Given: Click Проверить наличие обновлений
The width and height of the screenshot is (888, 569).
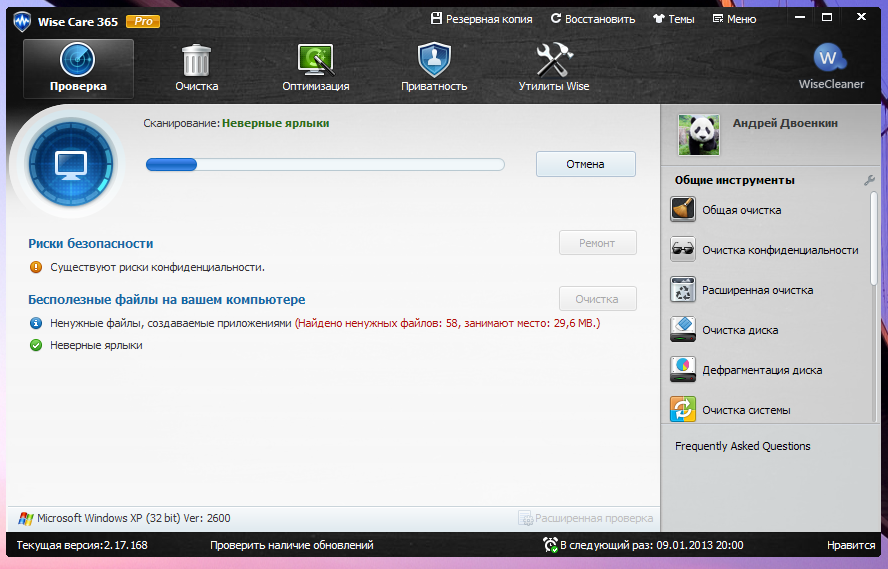Looking at the screenshot, I should coord(292,545).
